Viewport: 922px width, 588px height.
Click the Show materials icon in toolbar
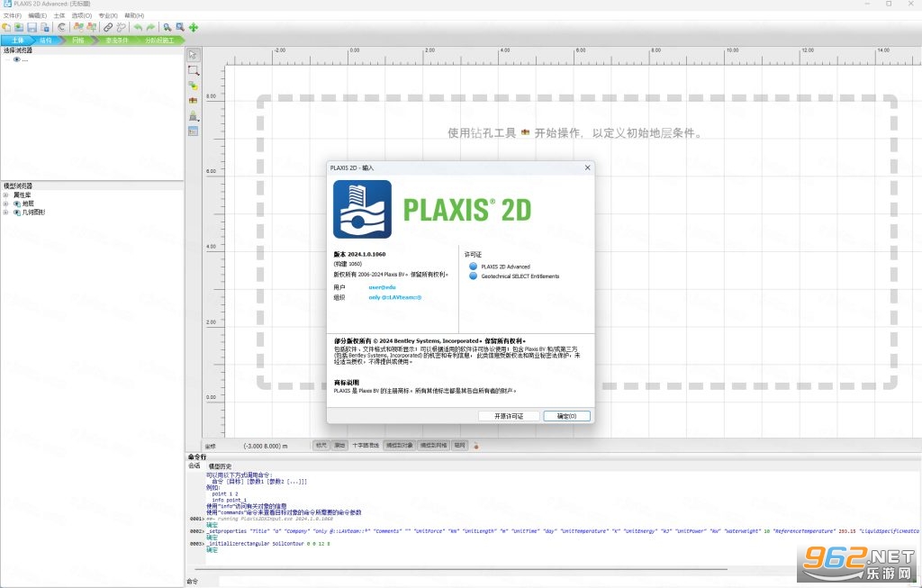click(78, 27)
